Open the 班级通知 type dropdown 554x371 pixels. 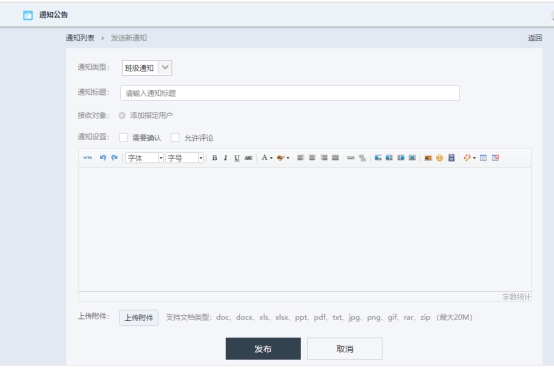147,68
